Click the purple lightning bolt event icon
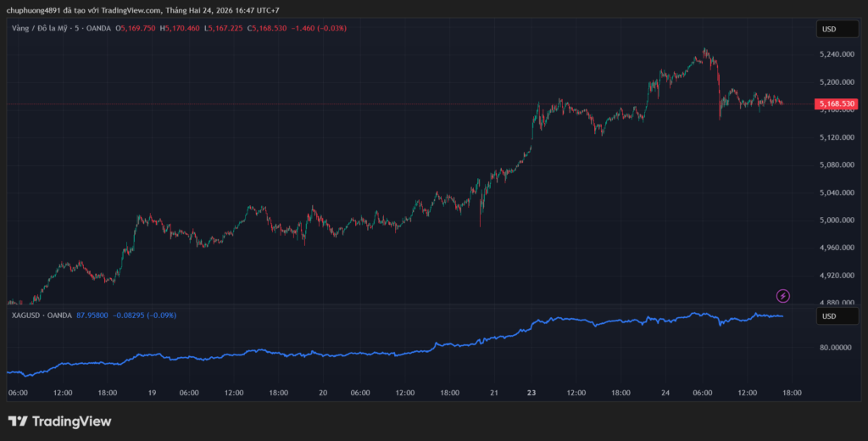Viewport: 868px width, 441px height. (x=783, y=296)
